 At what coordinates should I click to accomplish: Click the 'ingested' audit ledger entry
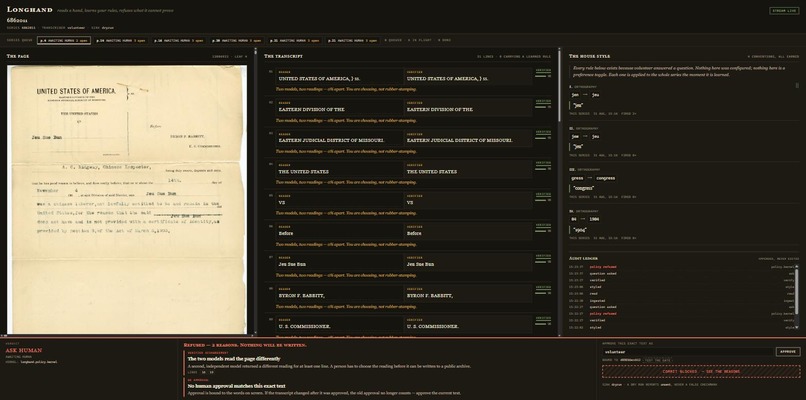pyautogui.click(x=684, y=300)
